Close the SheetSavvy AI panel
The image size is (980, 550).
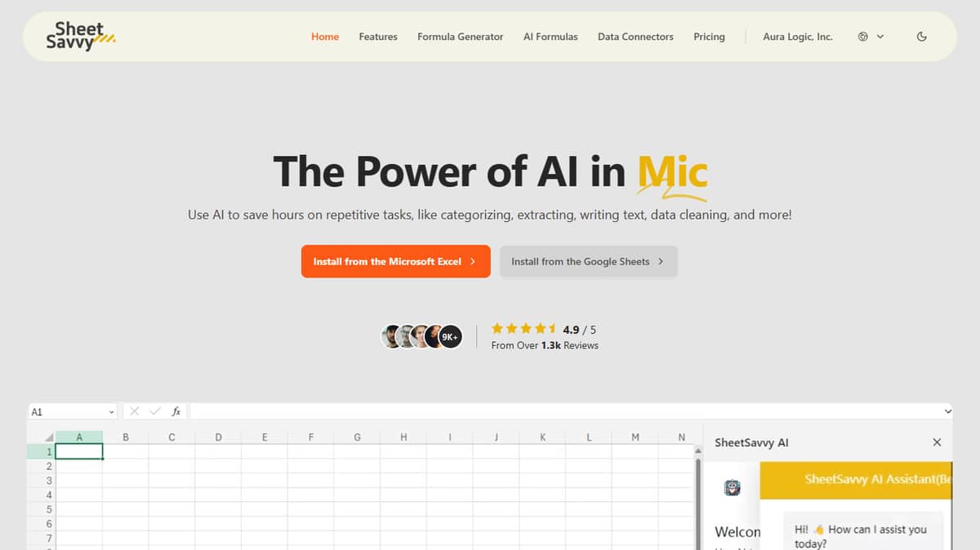point(937,442)
